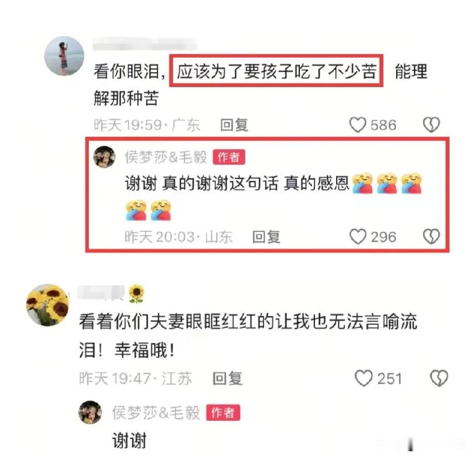Open the sunflower avatar profile
Screen dimensions: 476x461
tap(47, 305)
